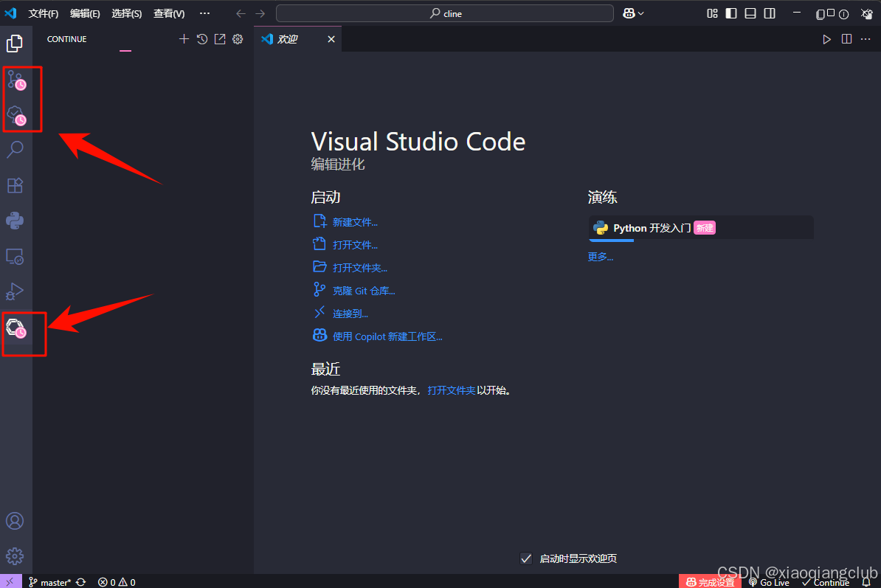881x588 pixels.
Task: Open the 文件(F) menu
Action: coord(44,13)
